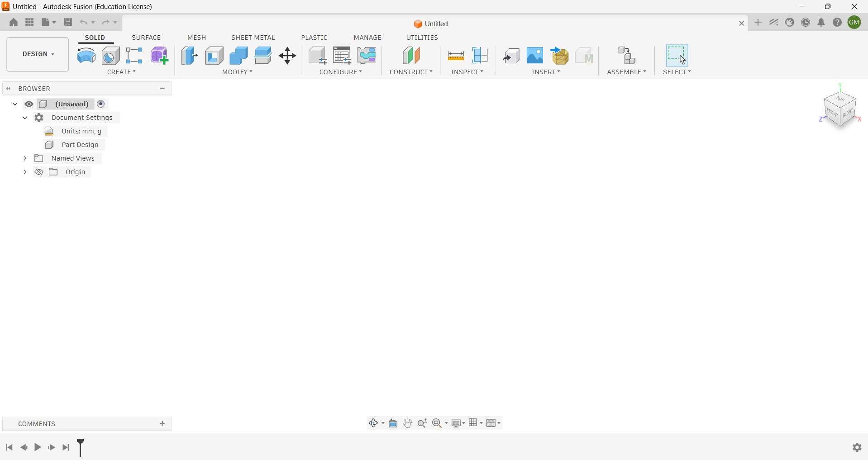Open the Interference inspect tool

tap(481, 56)
